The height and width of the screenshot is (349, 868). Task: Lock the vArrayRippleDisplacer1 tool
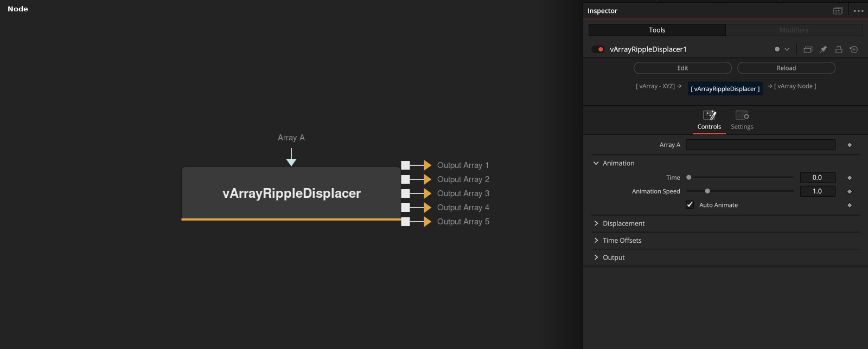(x=839, y=49)
